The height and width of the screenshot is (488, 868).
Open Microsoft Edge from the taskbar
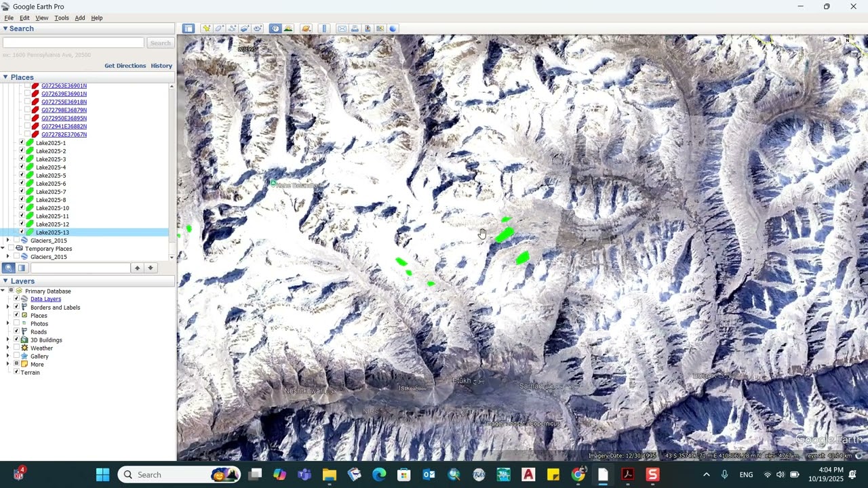point(379,474)
